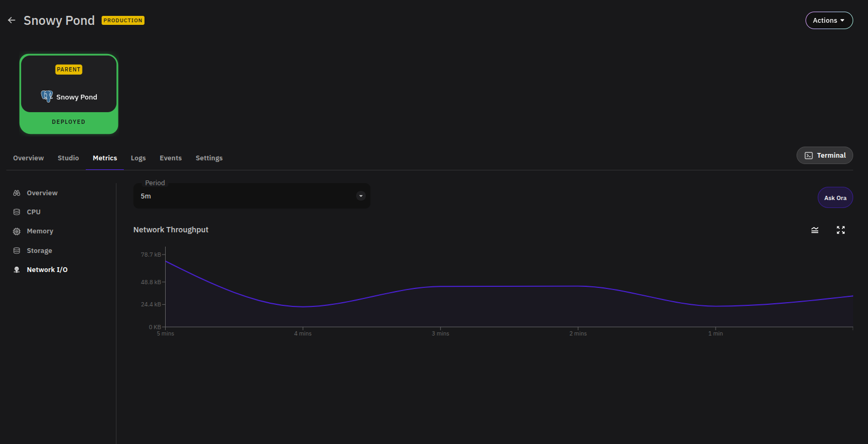Click the Network Throughput chart title
The height and width of the screenshot is (444, 868).
click(171, 230)
